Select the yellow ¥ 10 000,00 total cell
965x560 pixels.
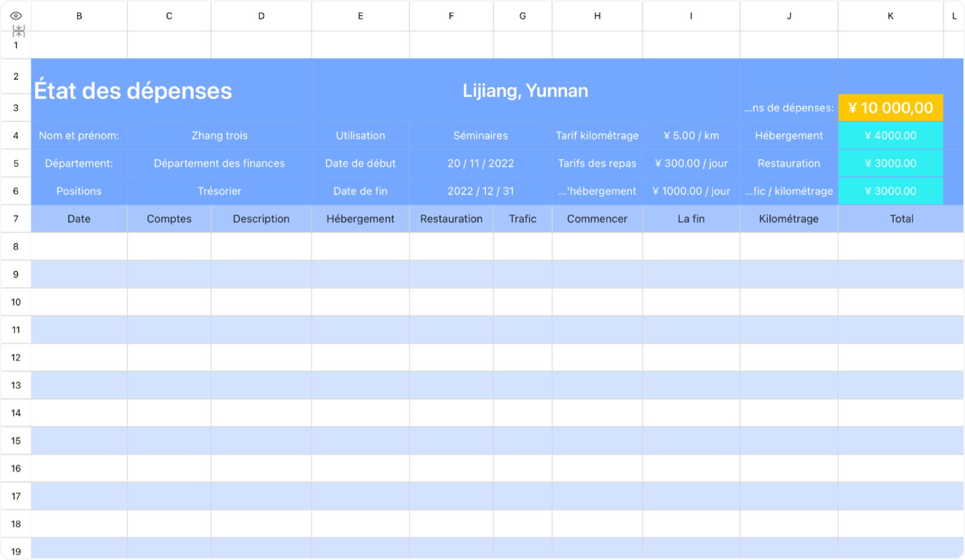pos(891,108)
